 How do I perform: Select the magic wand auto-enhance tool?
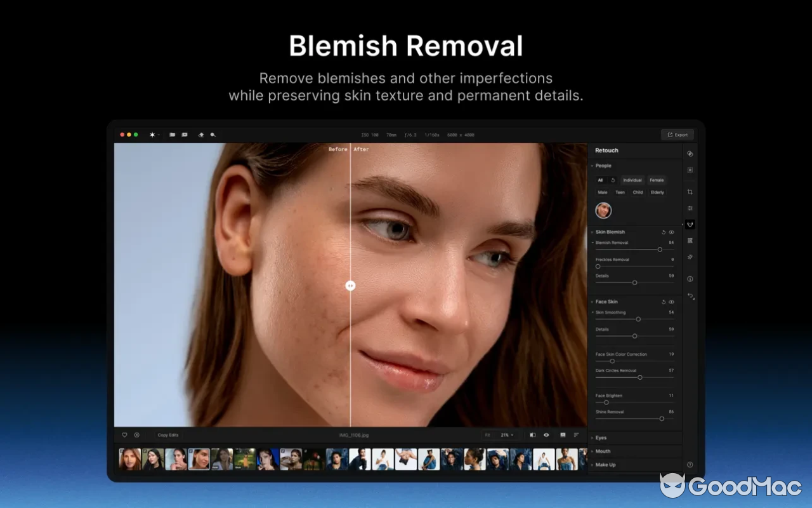(152, 135)
